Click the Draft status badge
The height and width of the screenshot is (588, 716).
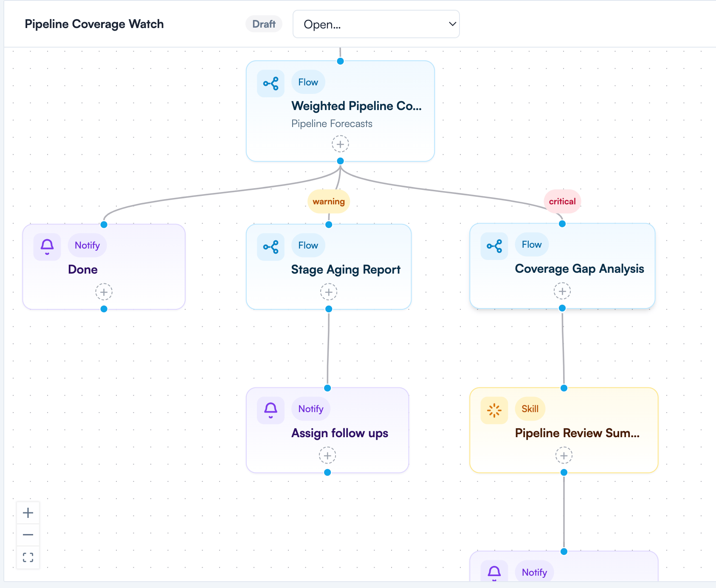[264, 24]
